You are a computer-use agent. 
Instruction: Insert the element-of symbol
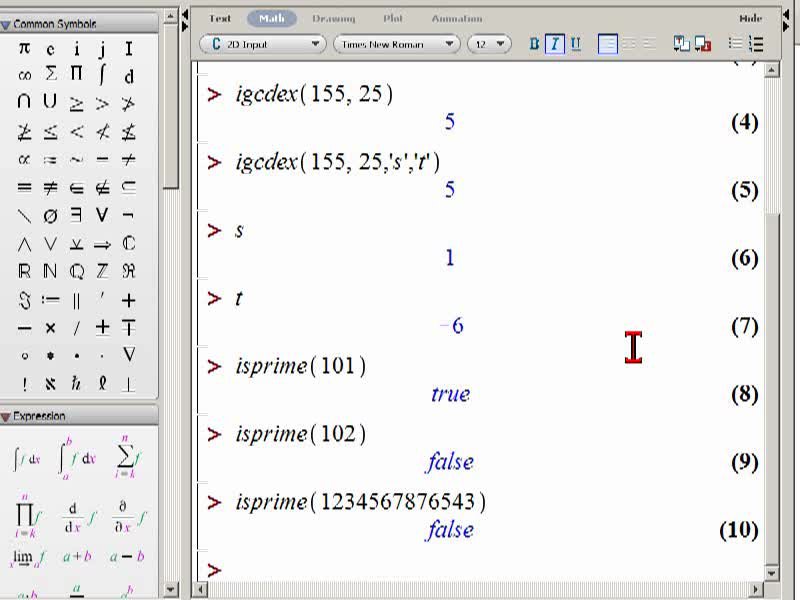(76, 188)
